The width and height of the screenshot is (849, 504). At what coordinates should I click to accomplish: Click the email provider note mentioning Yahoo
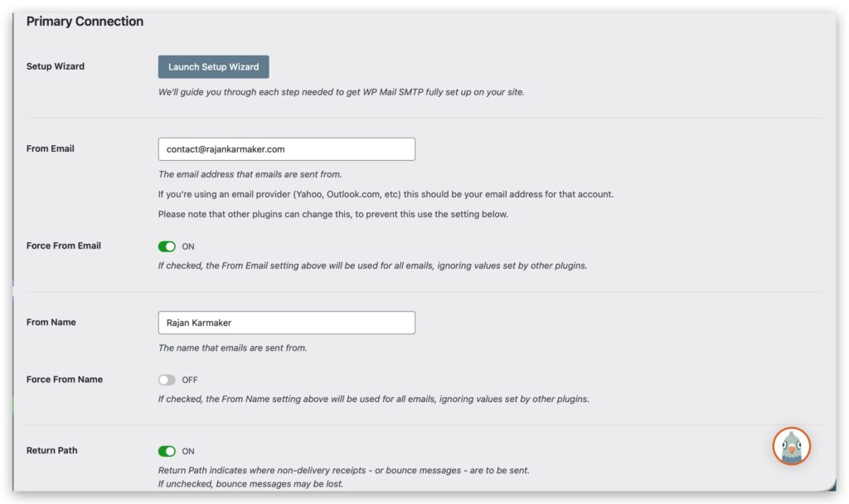386,194
